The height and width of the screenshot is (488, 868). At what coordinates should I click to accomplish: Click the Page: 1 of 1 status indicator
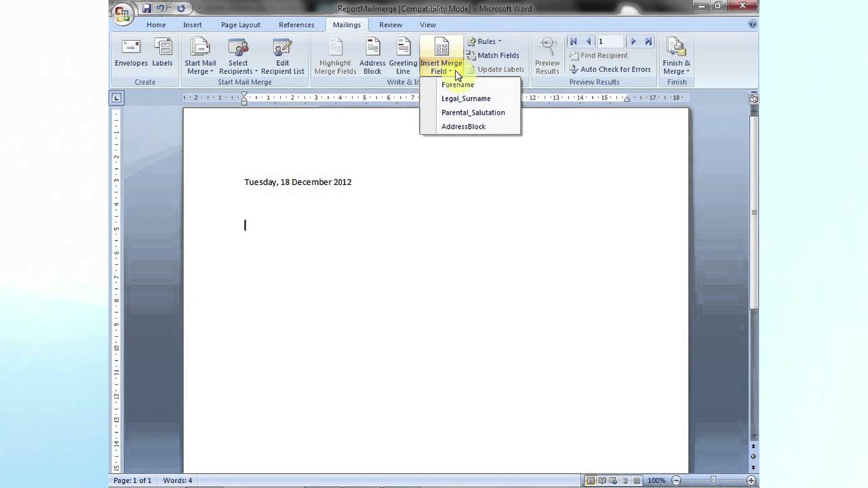click(x=132, y=481)
